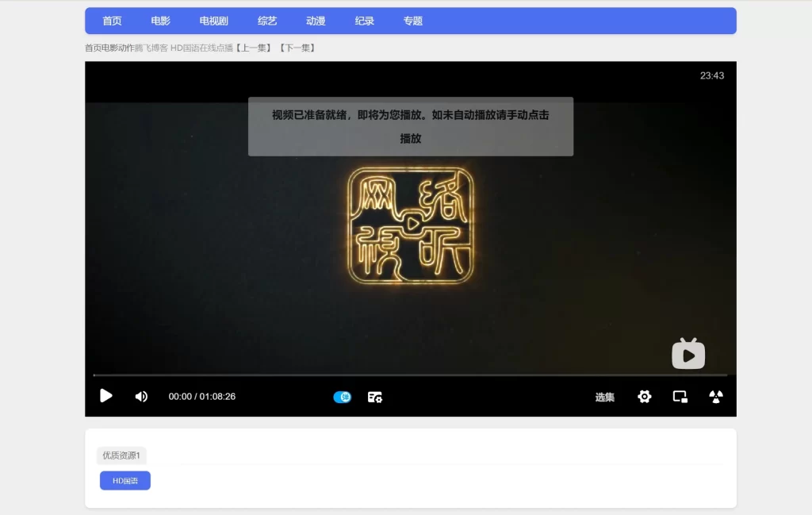Toggle the blue danmaku switch off

coord(342,396)
